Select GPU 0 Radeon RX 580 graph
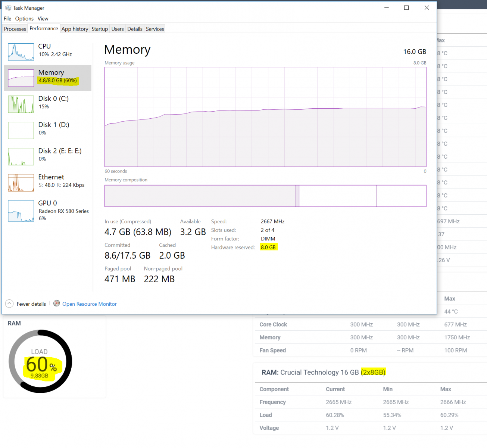 pyautogui.click(x=21, y=211)
